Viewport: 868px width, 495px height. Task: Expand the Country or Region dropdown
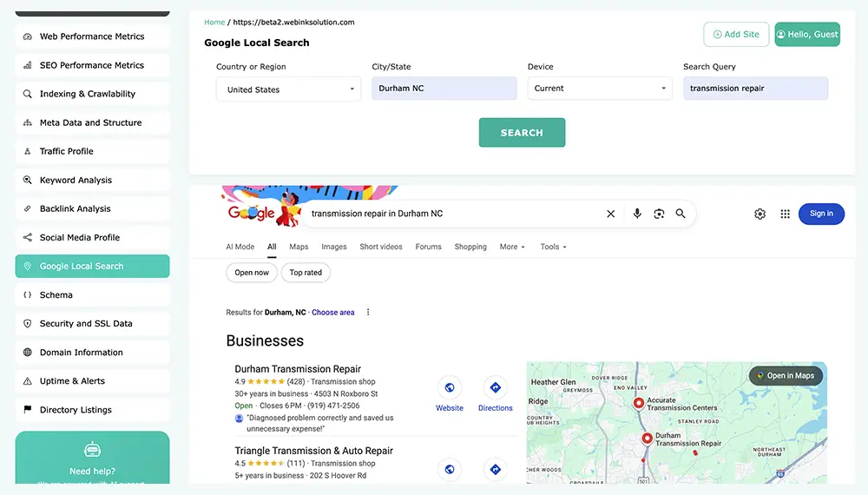tap(288, 89)
